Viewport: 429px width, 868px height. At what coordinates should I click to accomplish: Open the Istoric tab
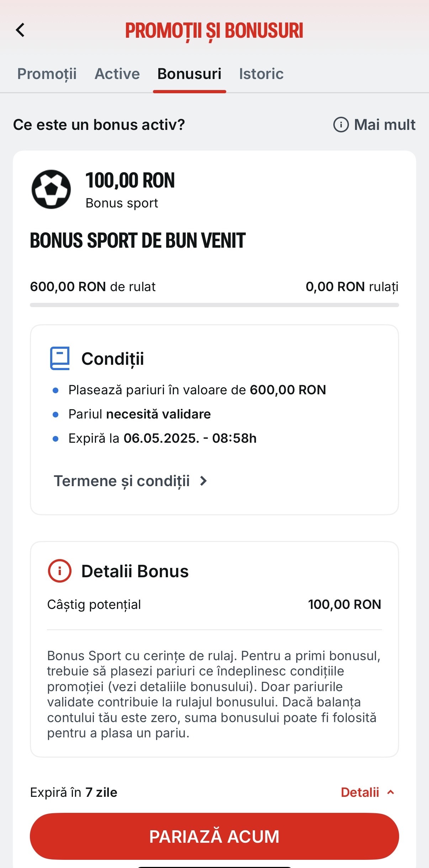tap(261, 74)
